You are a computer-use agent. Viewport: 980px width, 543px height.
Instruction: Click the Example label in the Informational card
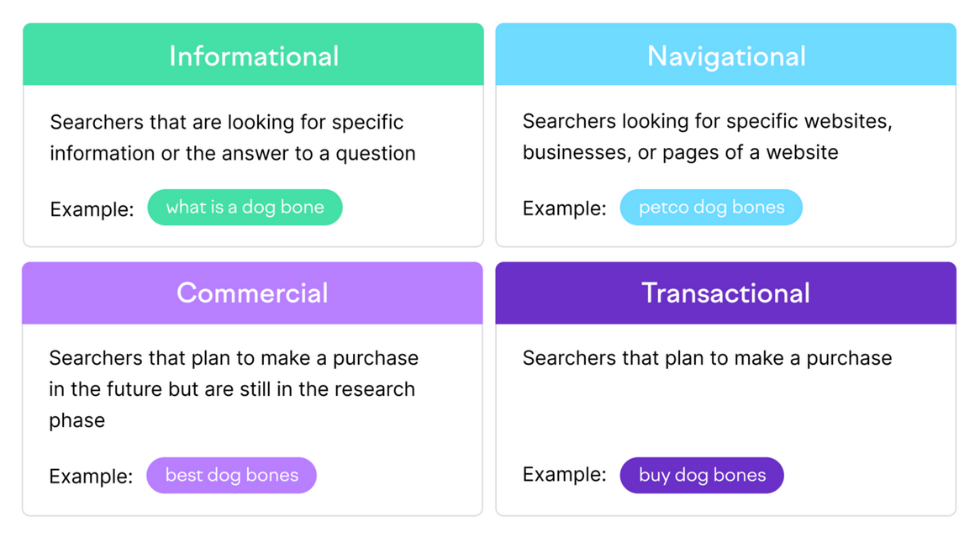pos(92,209)
